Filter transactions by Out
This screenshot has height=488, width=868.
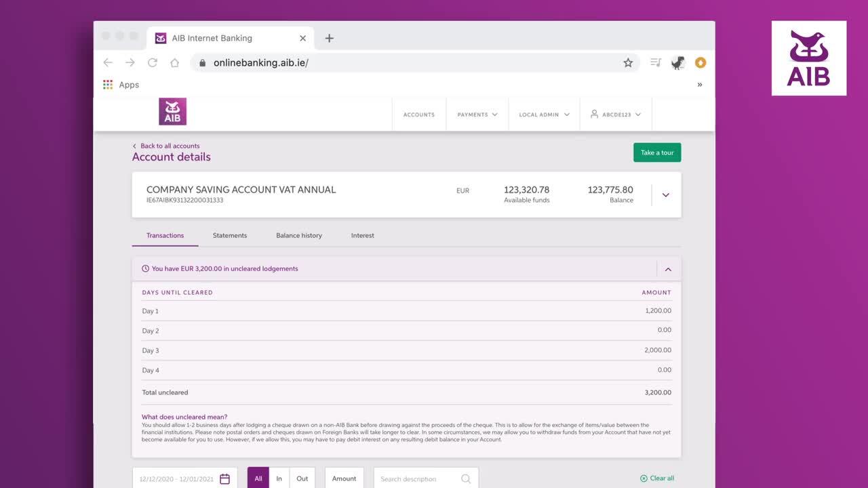tap(302, 479)
